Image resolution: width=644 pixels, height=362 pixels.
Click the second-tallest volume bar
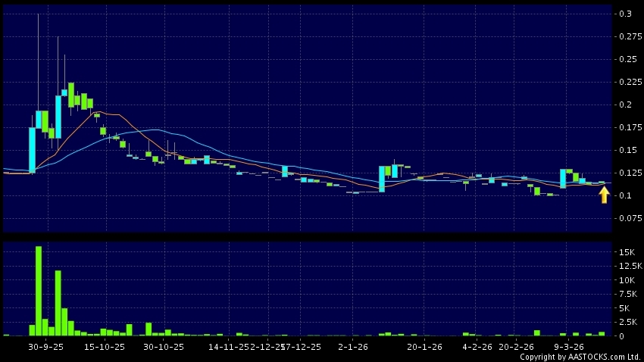58,303
